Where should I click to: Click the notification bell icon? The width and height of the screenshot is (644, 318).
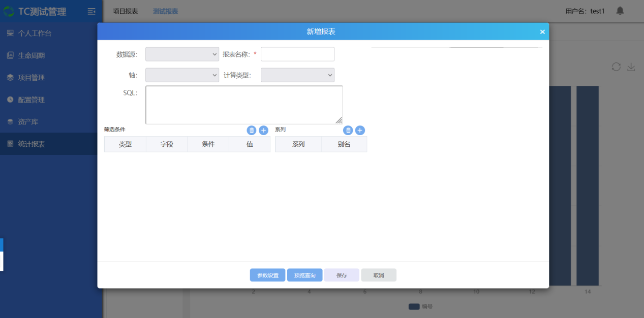[620, 11]
